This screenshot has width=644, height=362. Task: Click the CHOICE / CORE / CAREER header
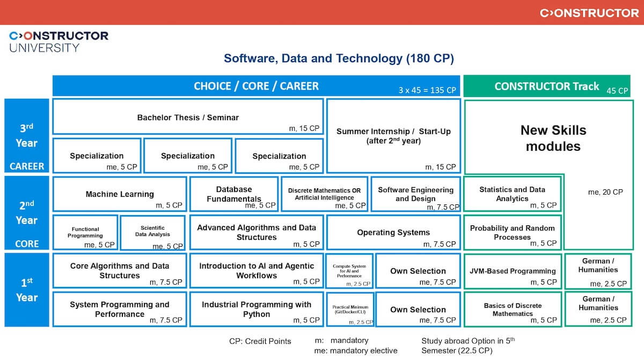[257, 86]
